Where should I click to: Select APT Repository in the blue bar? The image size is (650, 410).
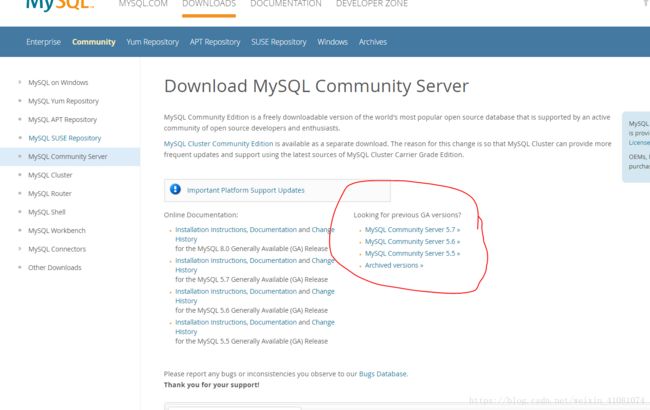point(215,42)
